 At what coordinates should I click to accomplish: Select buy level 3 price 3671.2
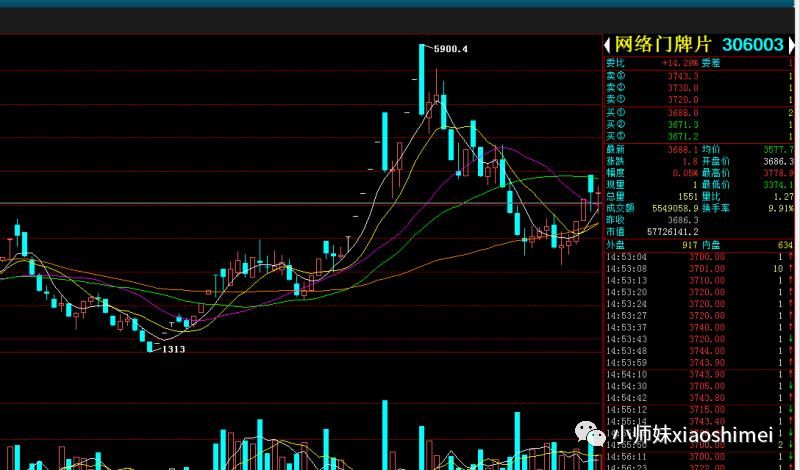(x=683, y=137)
